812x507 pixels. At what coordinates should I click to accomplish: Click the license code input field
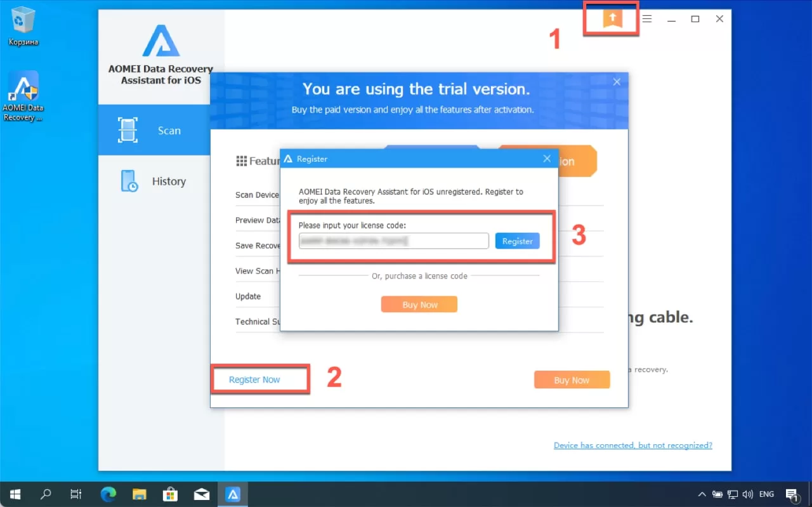394,241
